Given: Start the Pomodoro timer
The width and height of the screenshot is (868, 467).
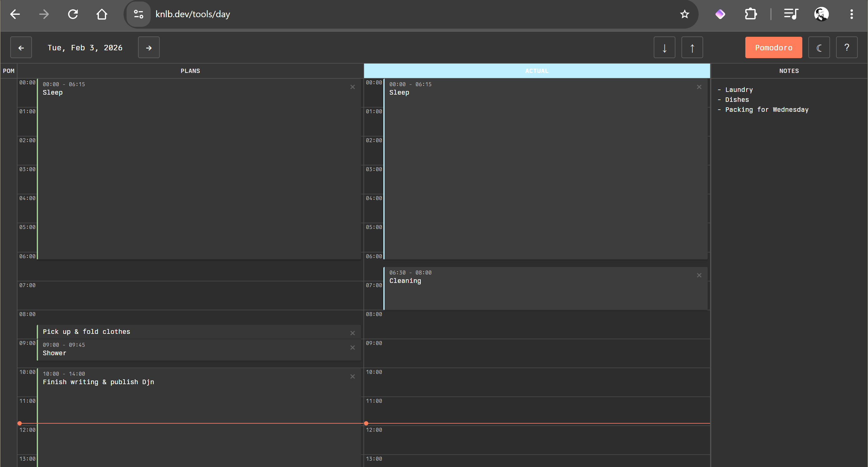Looking at the screenshot, I should coord(773,48).
